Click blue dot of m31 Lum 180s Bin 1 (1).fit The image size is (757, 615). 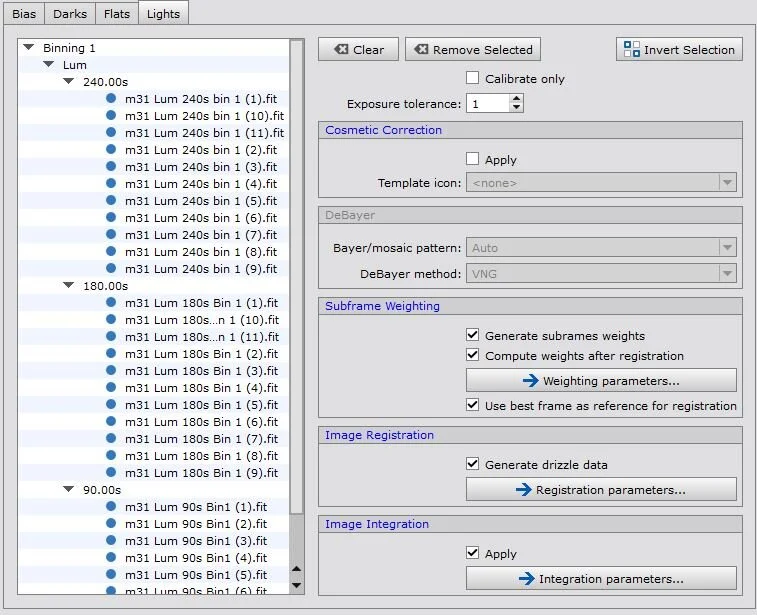[111, 302]
